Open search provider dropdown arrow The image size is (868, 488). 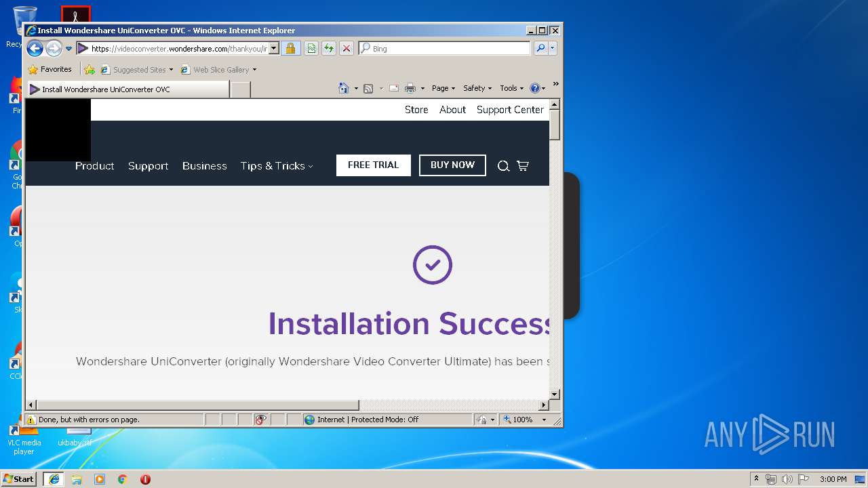[x=553, y=48]
